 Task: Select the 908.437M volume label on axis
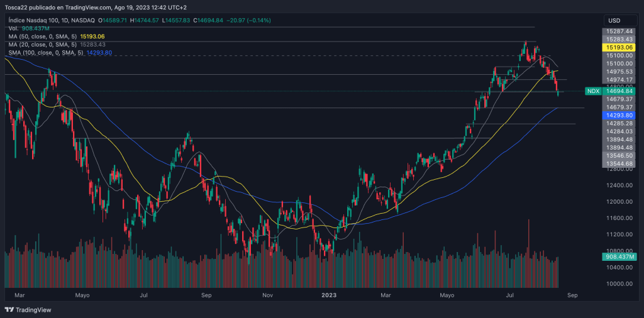[x=619, y=257]
